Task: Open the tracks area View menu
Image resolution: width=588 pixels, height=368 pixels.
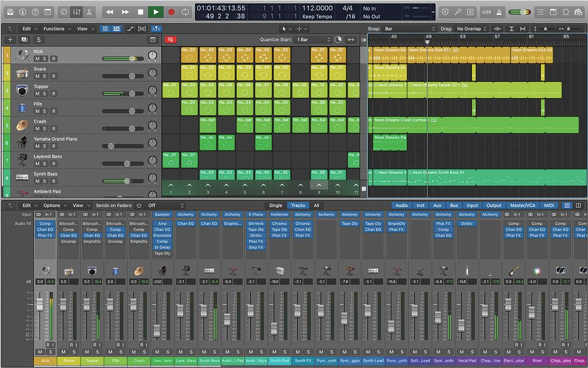Action: pos(86,28)
